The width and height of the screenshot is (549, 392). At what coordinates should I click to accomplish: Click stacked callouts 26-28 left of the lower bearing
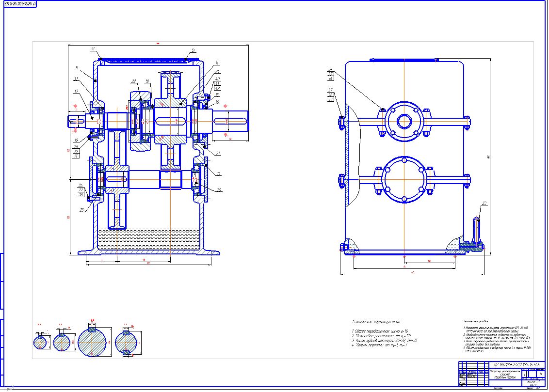point(81,190)
